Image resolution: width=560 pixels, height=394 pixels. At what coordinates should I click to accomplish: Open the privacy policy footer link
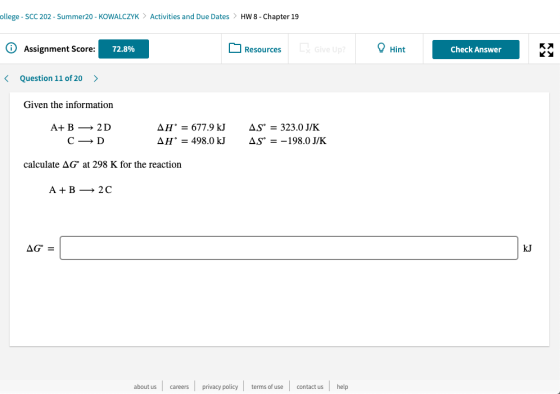pos(220,386)
